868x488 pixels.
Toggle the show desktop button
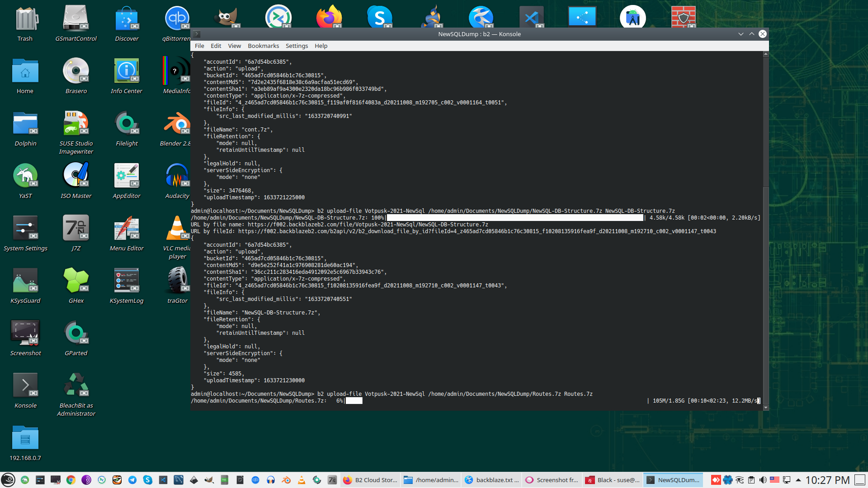click(x=860, y=480)
